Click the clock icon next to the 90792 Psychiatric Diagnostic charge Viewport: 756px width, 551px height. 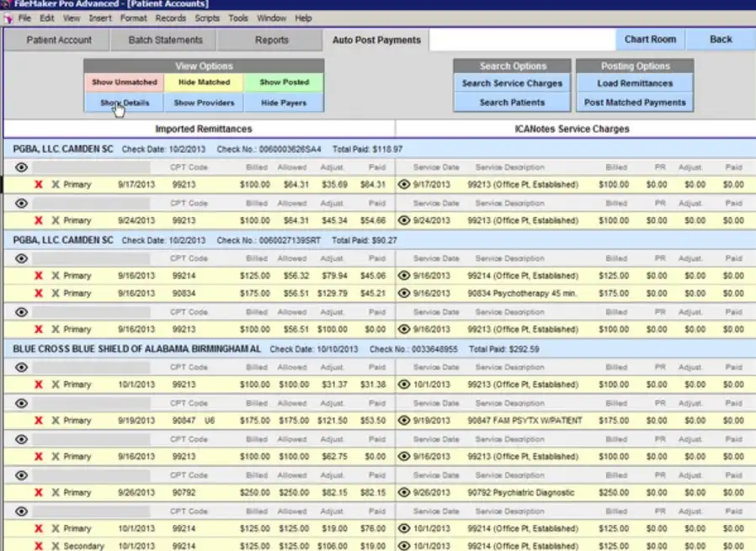click(403, 493)
